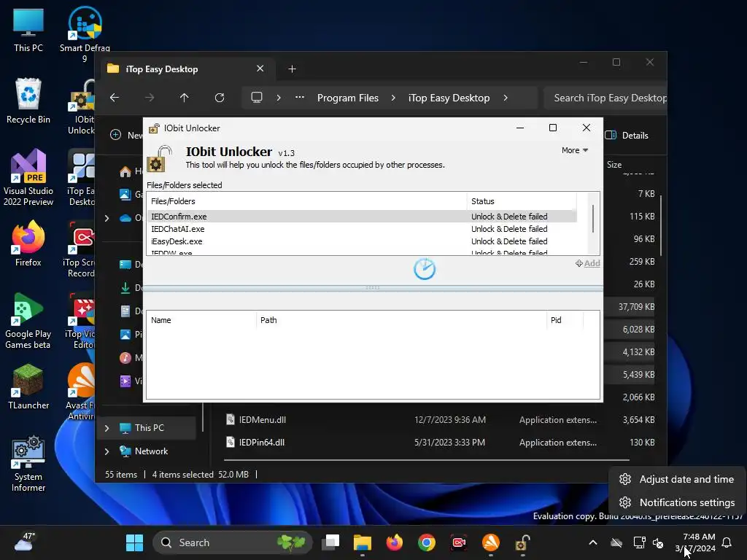
Task: Expand Network in the navigation pane
Action: tap(107, 451)
